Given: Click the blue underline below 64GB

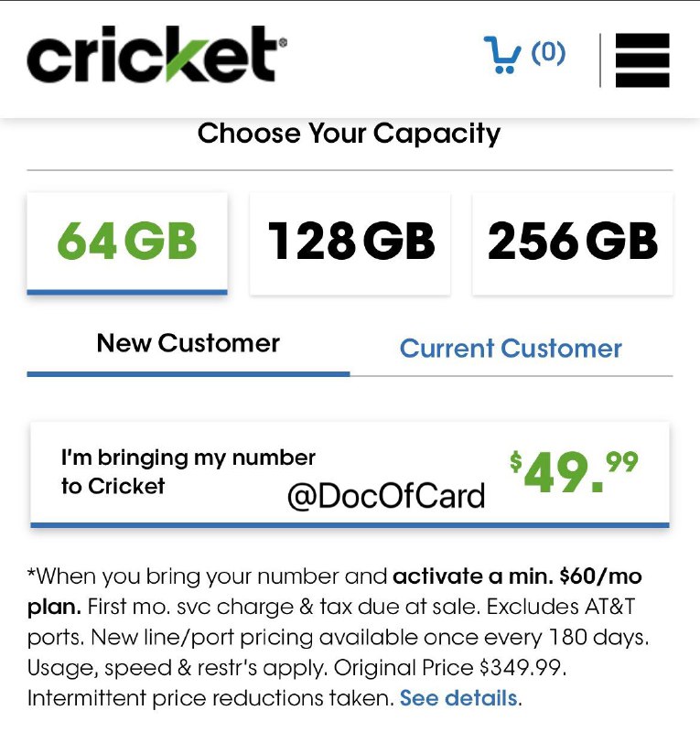Looking at the screenshot, I should [126, 290].
